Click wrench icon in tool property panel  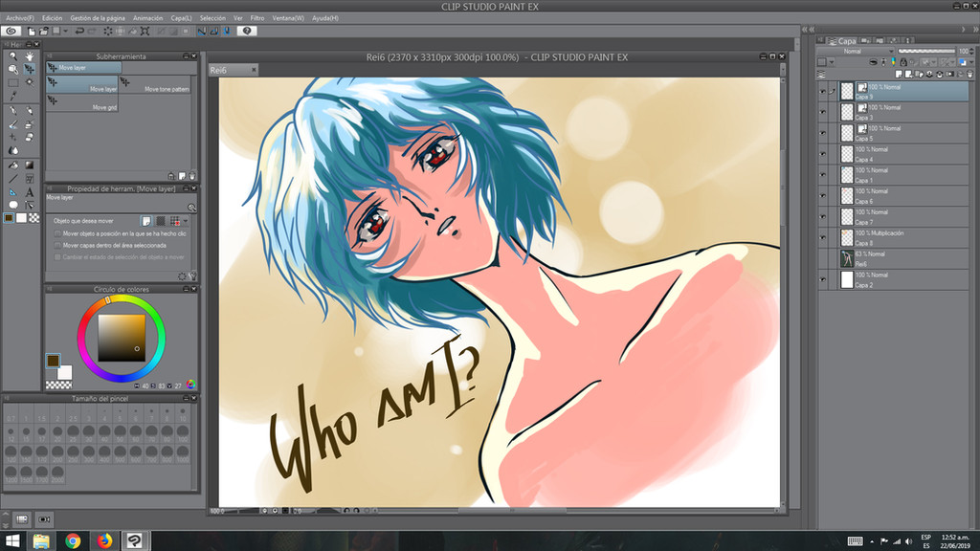point(192,275)
